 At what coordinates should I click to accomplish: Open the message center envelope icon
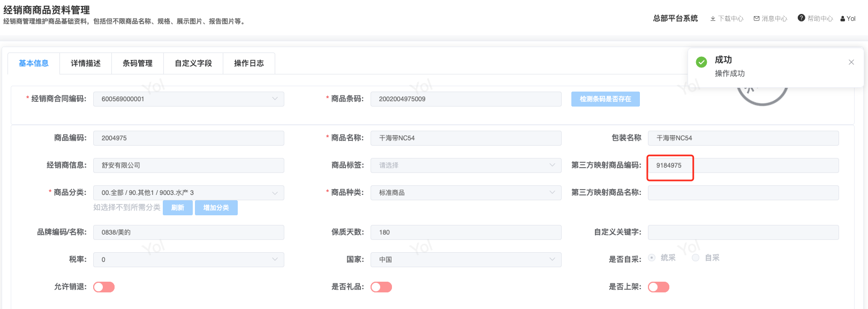pyautogui.click(x=757, y=19)
